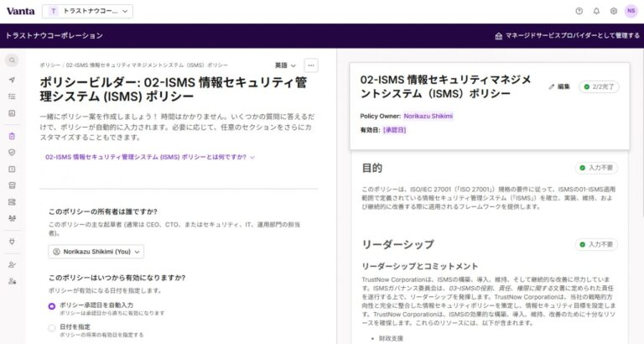Click the database stack sidebar icon

click(x=12, y=185)
